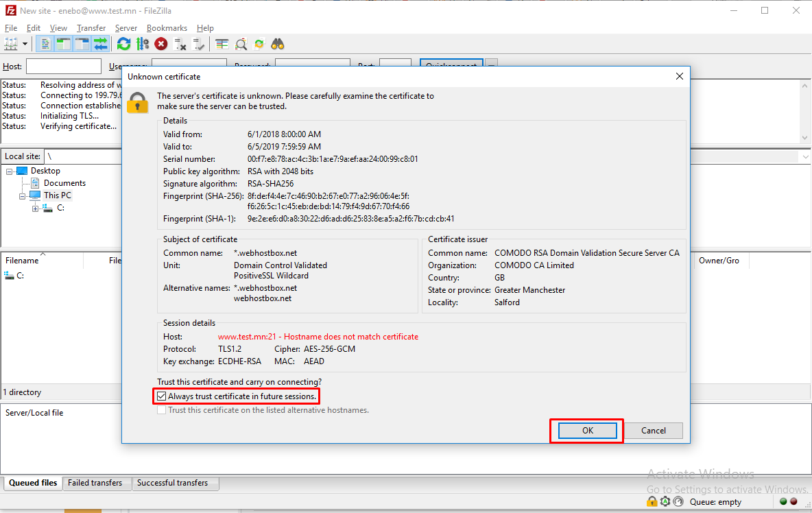The width and height of the screenshot is (812, 513).
Task: Click the reconnect to last server icon
Action: click(198, 45)
